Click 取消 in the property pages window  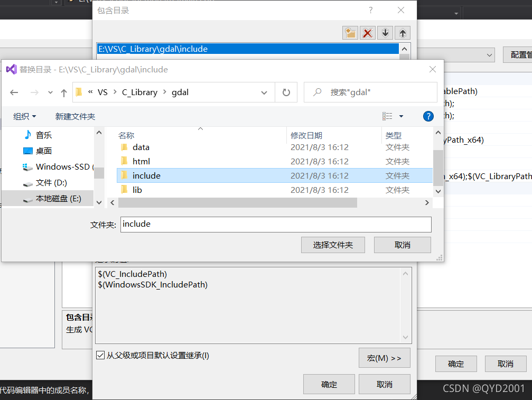(506, 364)
